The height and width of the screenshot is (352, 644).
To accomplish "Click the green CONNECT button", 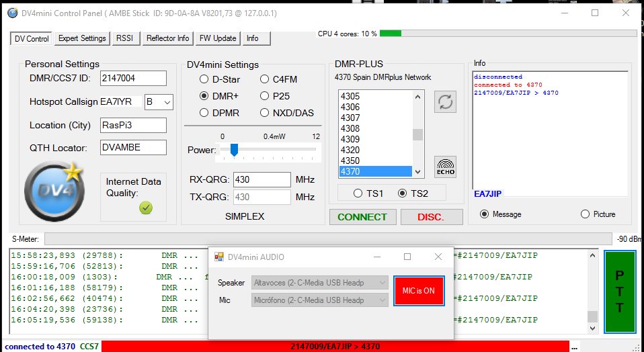I will 362,217.
